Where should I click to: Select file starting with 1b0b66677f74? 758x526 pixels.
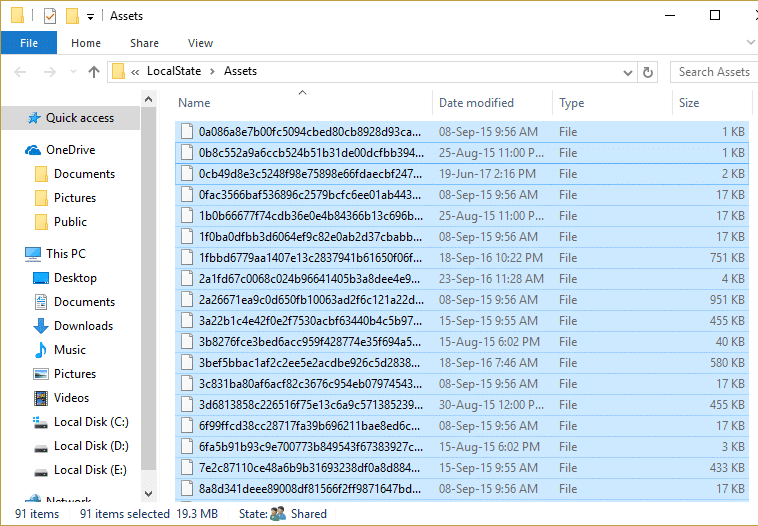tap(462, 216)
